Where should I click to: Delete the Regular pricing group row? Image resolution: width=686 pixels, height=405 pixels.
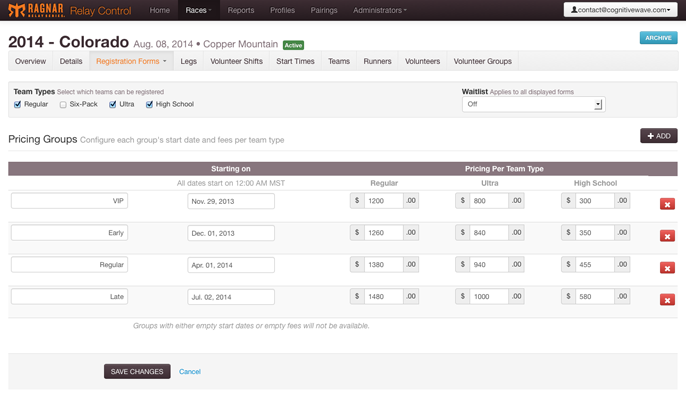(x=667, y=268)
